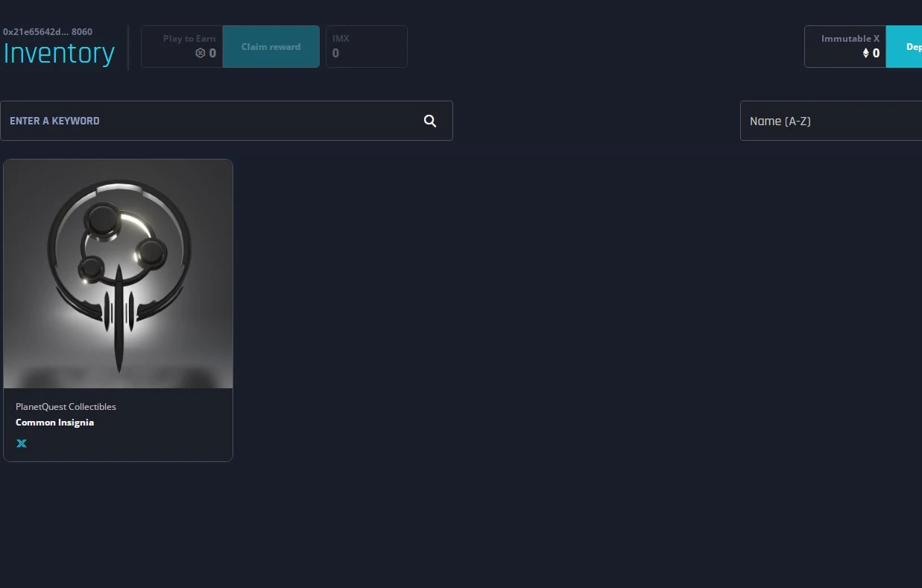Click the IMX balance box
922x588 pixels.
367,46
